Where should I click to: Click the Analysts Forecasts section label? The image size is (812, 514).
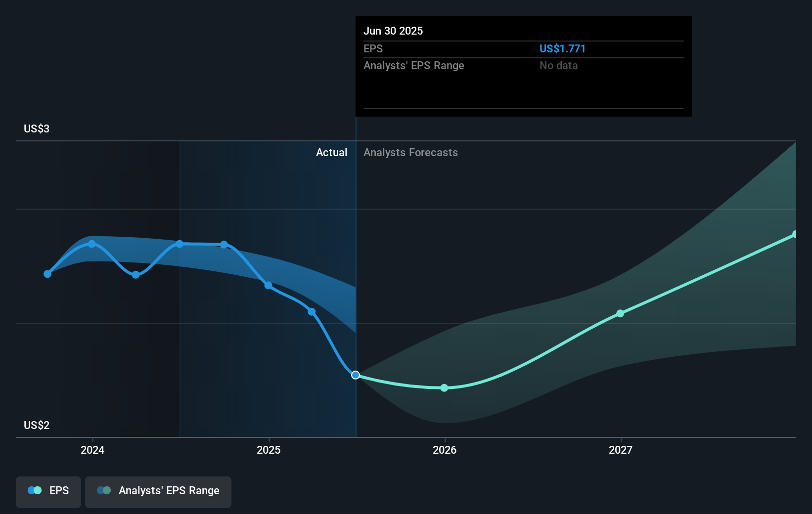(410, 152)
